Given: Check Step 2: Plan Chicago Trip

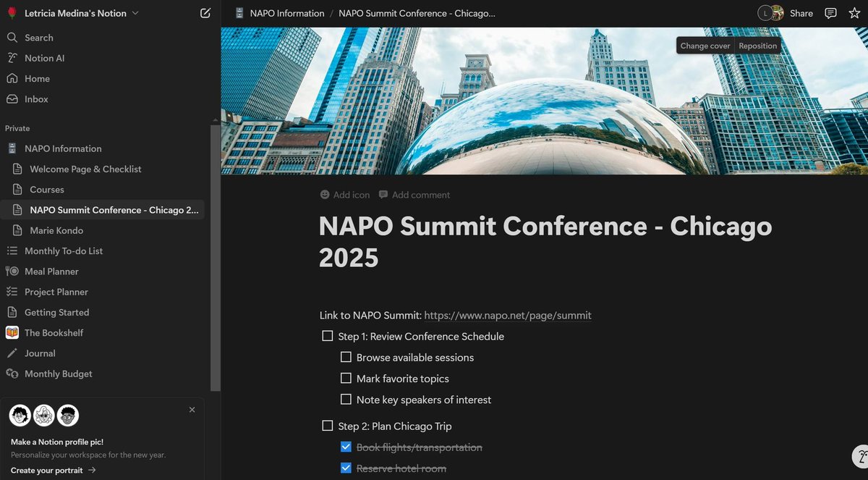Looking at the screenshot, I should click(328, 426).
